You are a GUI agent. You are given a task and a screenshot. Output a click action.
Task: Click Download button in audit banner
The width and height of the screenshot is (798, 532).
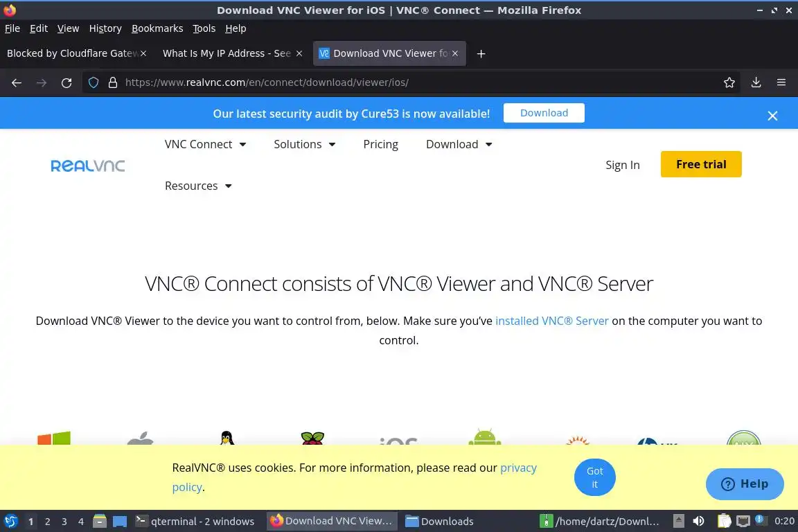[x=544, y=113]
